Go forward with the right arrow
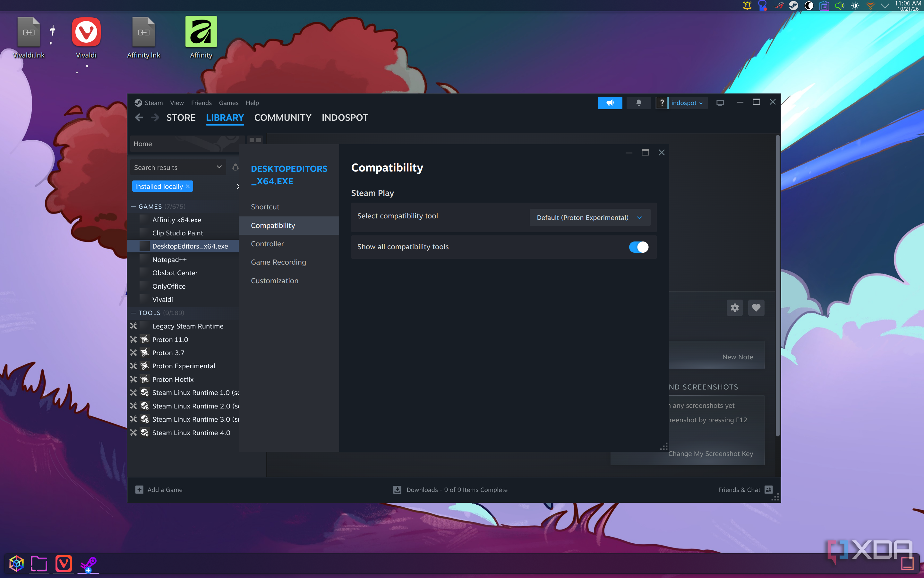The image size is (924, 578). click(155, 117)
